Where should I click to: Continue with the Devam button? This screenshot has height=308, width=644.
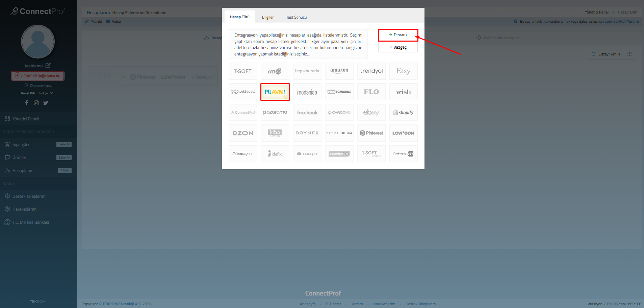(398, 35)
